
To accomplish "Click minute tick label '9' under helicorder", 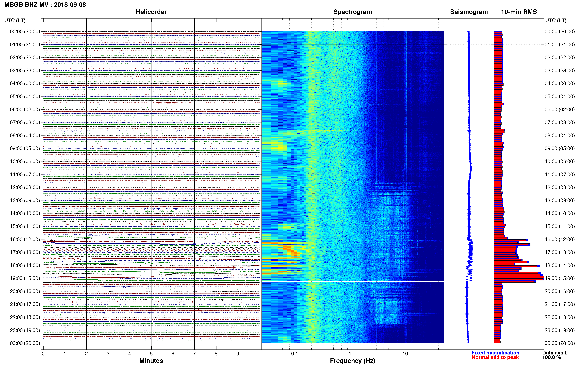I will point(238,354).
